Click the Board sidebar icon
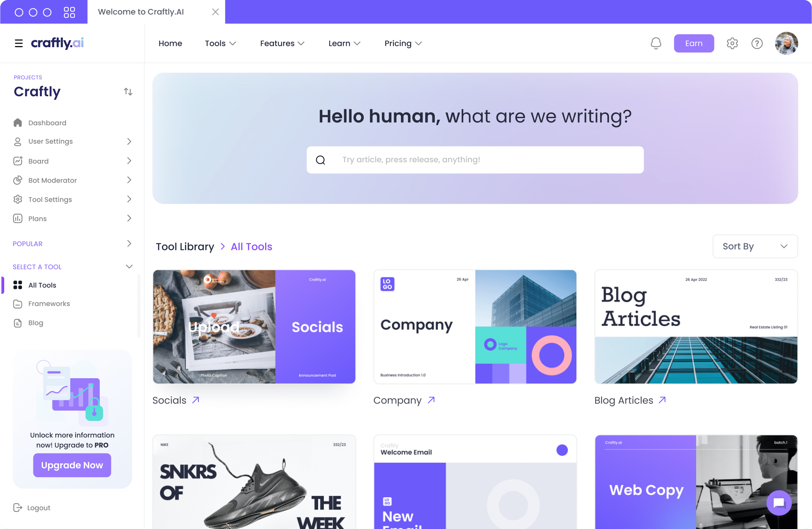The width and height of the screenshot is (812, 529). click(17, 161)
